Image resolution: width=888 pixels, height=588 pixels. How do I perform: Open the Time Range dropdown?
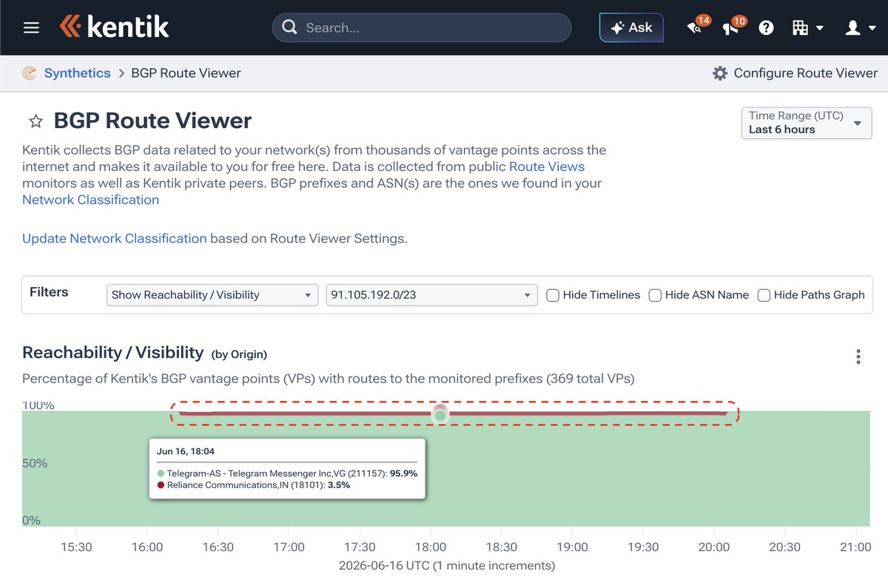click(807, 123)
